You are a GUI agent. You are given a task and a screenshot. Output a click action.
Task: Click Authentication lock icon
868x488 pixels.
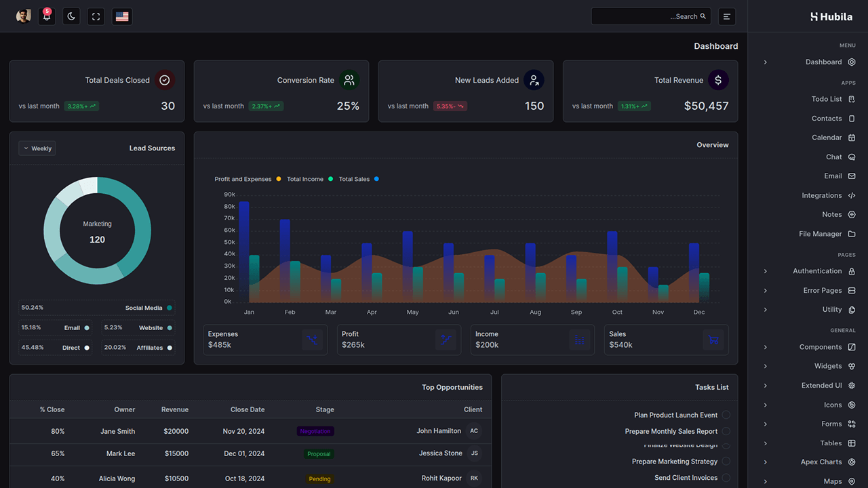852,271
